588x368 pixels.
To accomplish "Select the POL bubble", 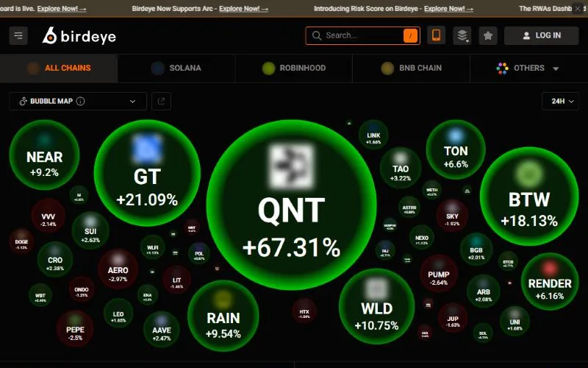I will (x=199, y=253).
